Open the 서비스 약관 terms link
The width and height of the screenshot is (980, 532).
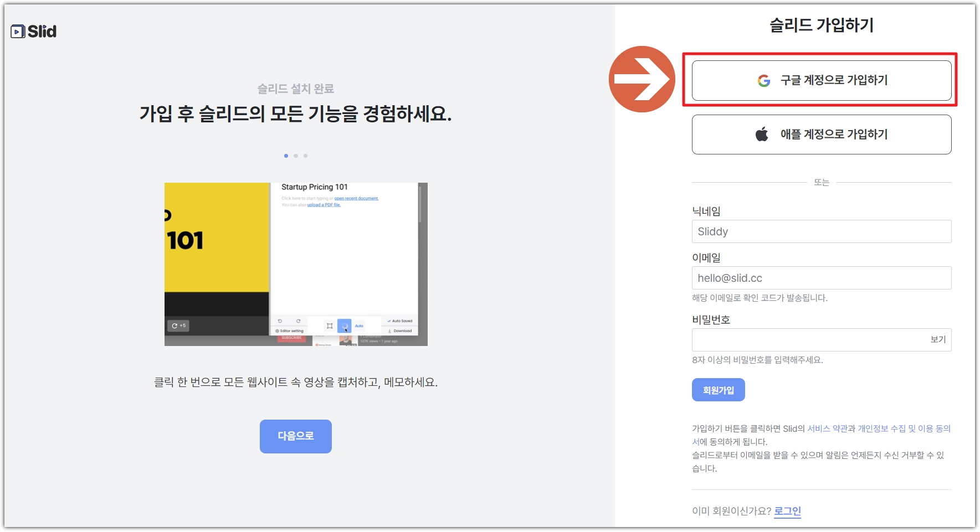tap(825, 428)
